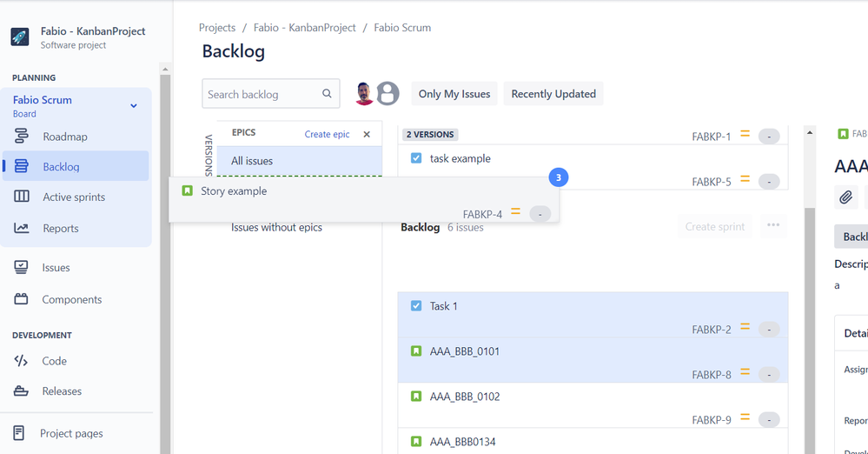Screen dimensions: 868x454
Task: Open the Reports chart icon
Action: coord(22,228)
